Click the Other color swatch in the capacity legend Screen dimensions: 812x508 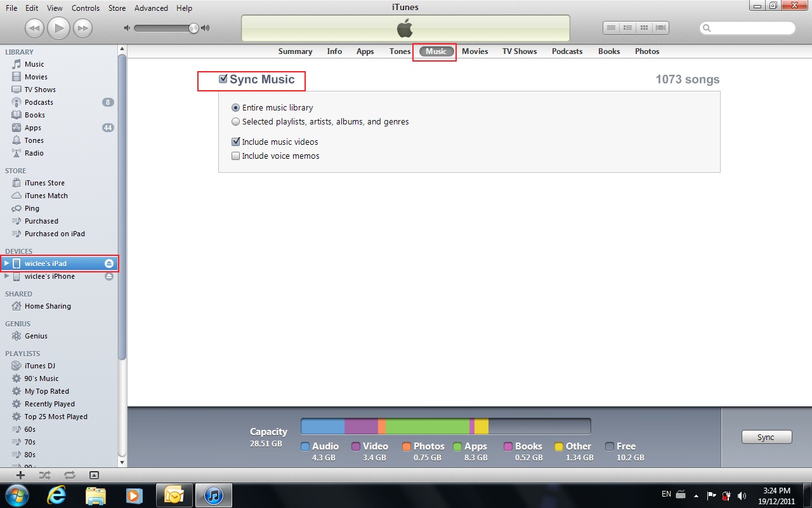click(559, 446)
